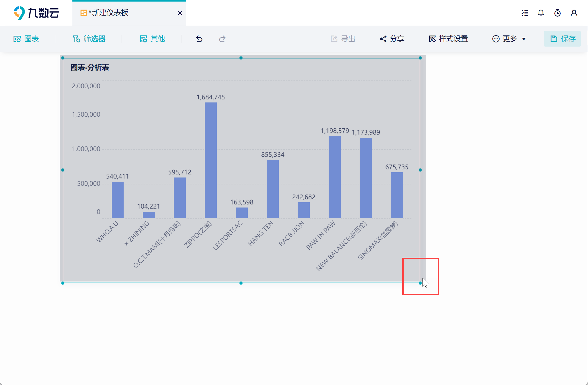Click the top-left chart resize handle
The width and height of the screenshot is (588, 385).
(63, 58)
